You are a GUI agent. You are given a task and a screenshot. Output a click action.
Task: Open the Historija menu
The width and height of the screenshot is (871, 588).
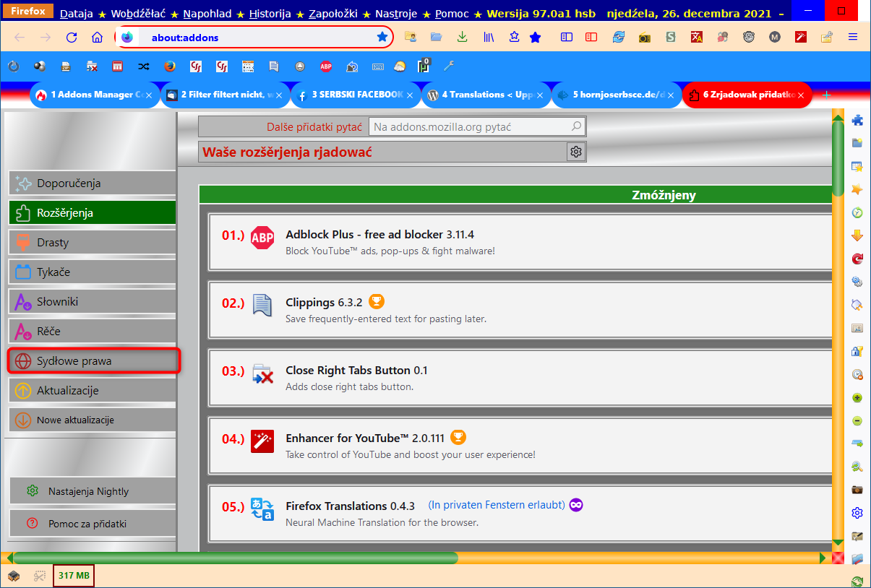[270, 14]
